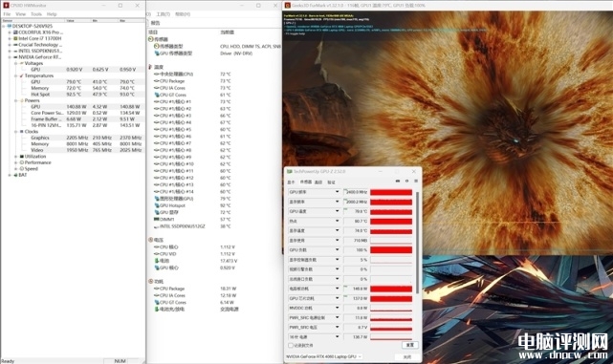
Task: Click Temperatures thermometer icon
Action: 22,75
